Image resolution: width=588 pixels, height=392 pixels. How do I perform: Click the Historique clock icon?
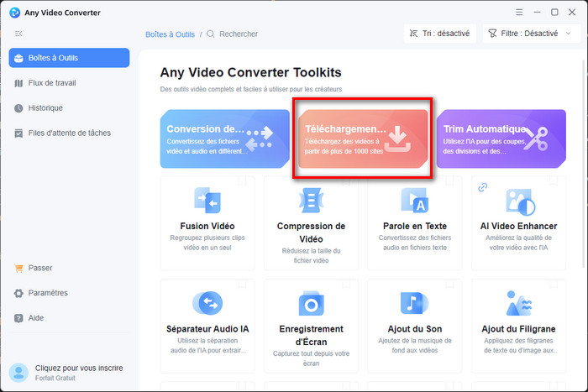[18, 108]
